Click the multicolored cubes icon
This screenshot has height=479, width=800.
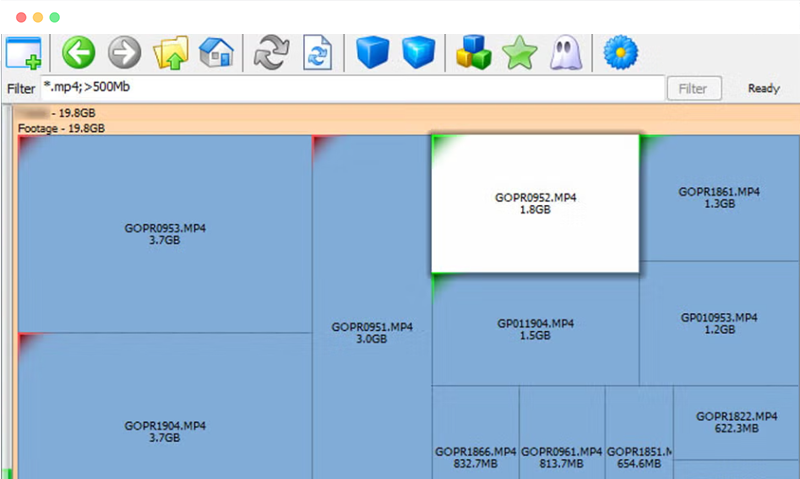pyautogui.click(x=474, y=52)
